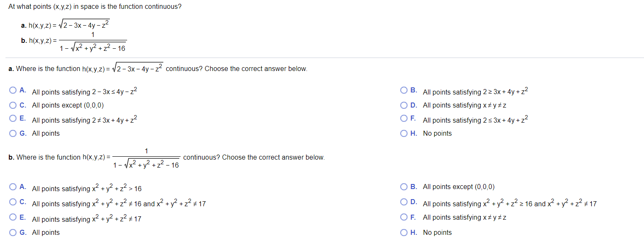Click the main question heading text
Screen dimensions: 644x247
point(95,7)
